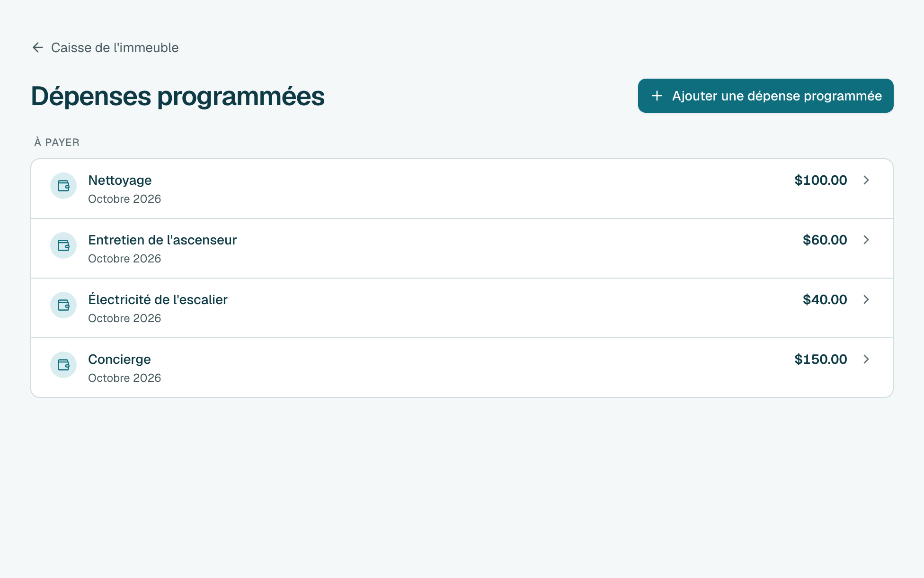This screenshot has height=578, width=924.
Task: Select Électricité de l'escalier title
Action: pyautogui.click(x=158, y=299)
